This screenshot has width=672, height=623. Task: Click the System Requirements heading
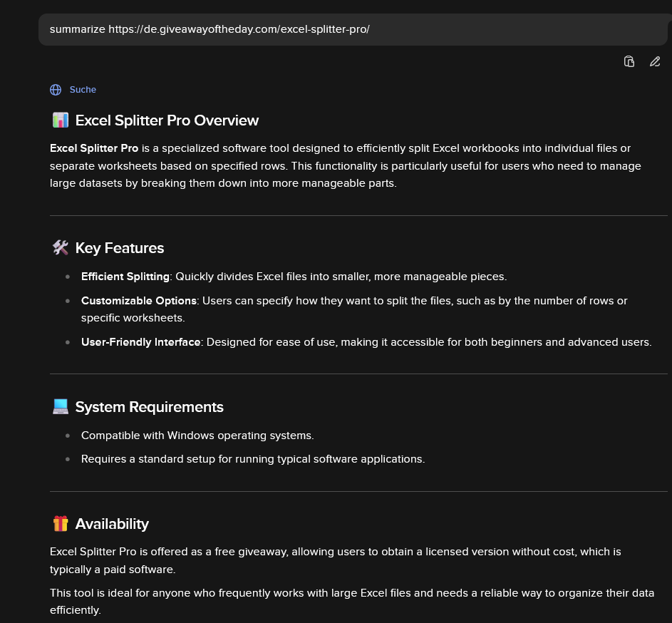pos(149,407)
